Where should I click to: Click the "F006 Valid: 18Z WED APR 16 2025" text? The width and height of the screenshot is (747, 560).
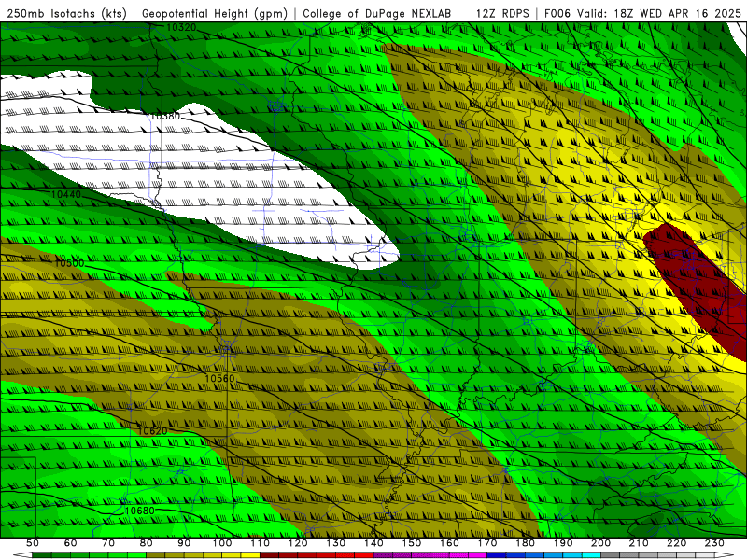pyautogui.click(x=642, y=14)
